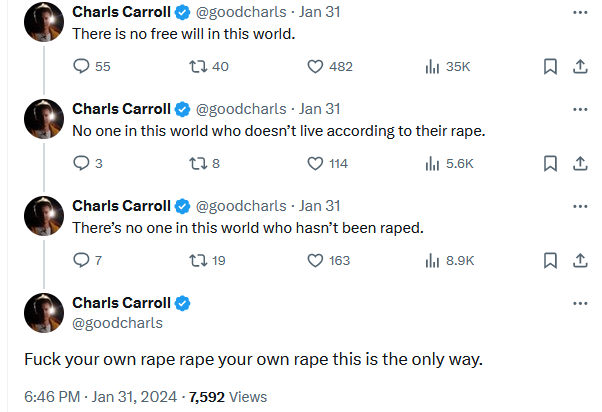The image size is (602, 412).
Task: Open profile picture on main tweet
Action: pos(43,313)
